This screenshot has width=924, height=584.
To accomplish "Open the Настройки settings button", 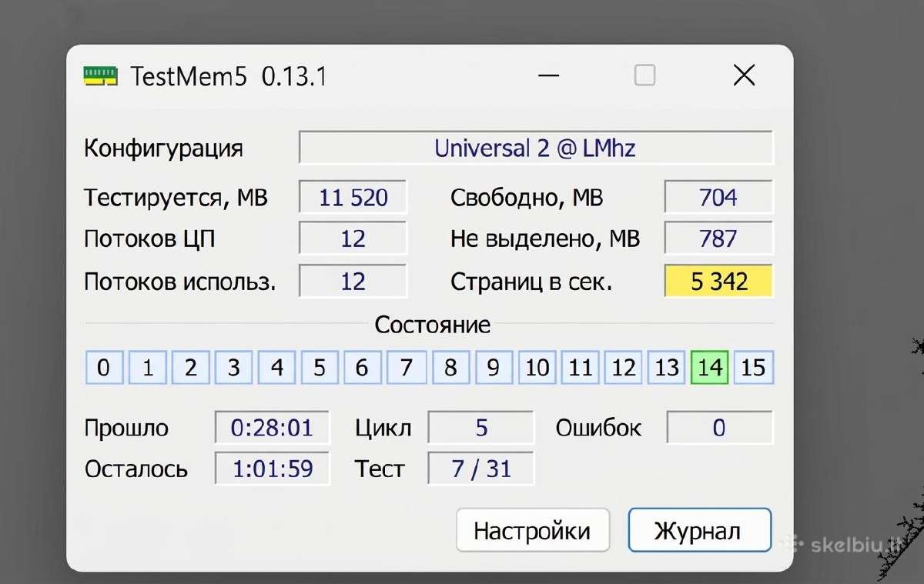I will click(x=532, y=531).
